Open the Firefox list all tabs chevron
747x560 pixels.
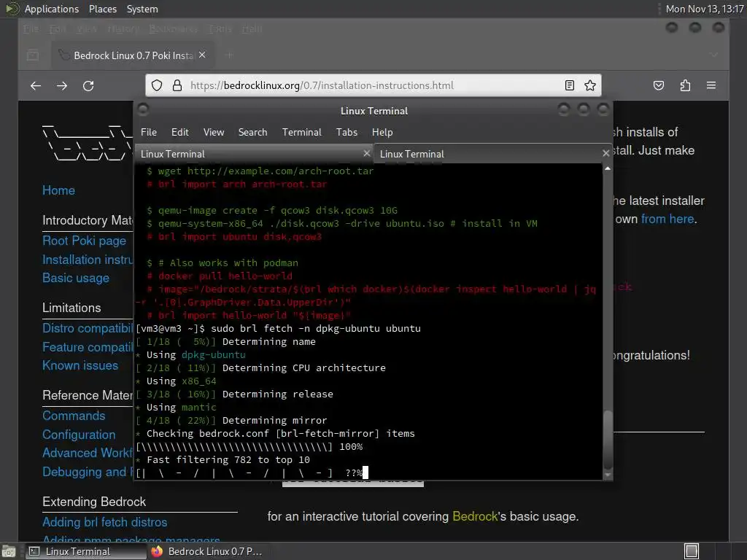pos(713,55)
